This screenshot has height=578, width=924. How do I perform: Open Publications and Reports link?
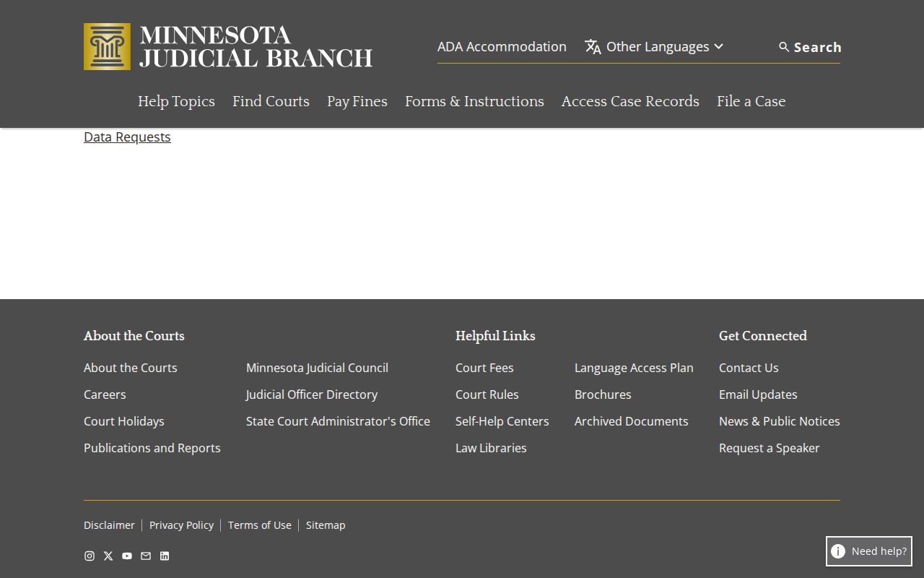pyautogui.click(x=152, y=448)
